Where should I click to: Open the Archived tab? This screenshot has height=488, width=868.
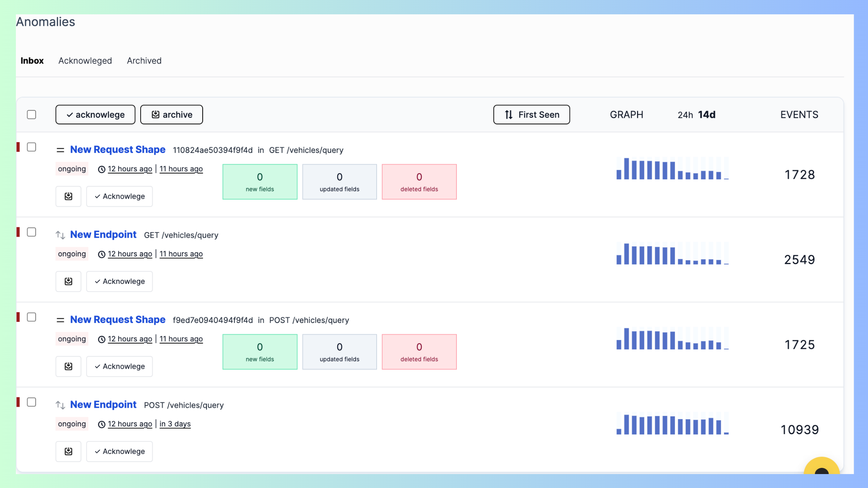pyautogui.click(x=144, y=61)
